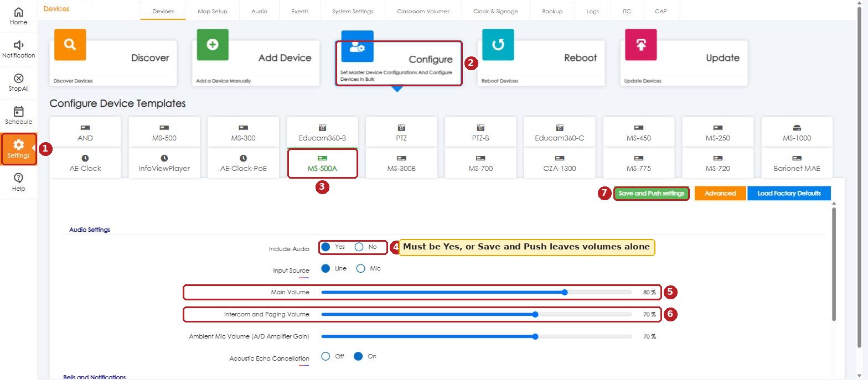Go to Home in the sidebar
This screenshot has width=868, height=380.
tap(18, 16)
